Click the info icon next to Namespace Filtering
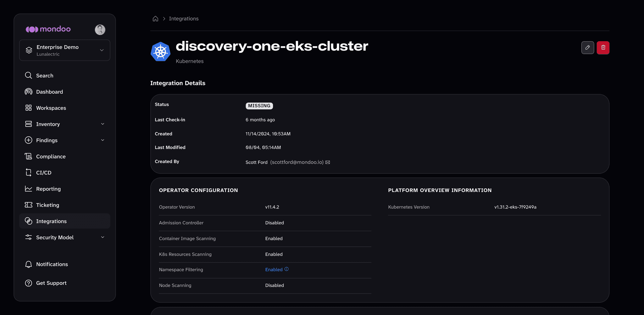The height and width of the screenshot is (315, 644). (x=286, y=269)
